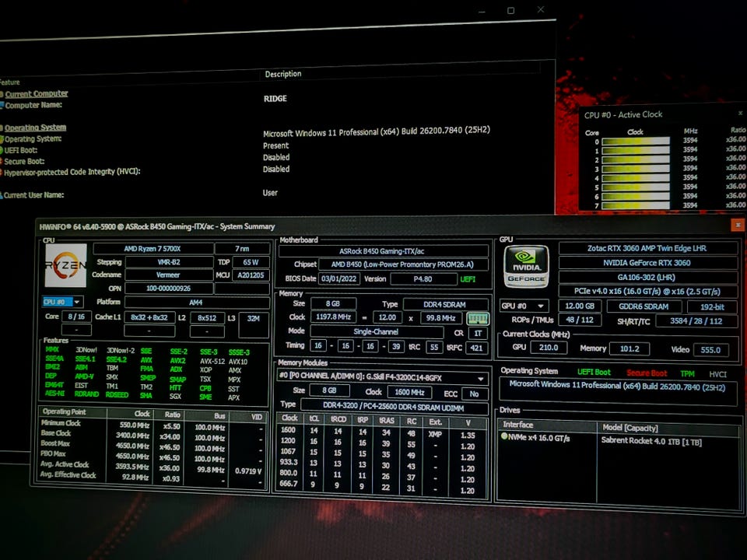Image resolution: width=747 pixels, height=560 pixels.
Task: Click the Interface column header in Drives
Action: click(x=547, y=425)
